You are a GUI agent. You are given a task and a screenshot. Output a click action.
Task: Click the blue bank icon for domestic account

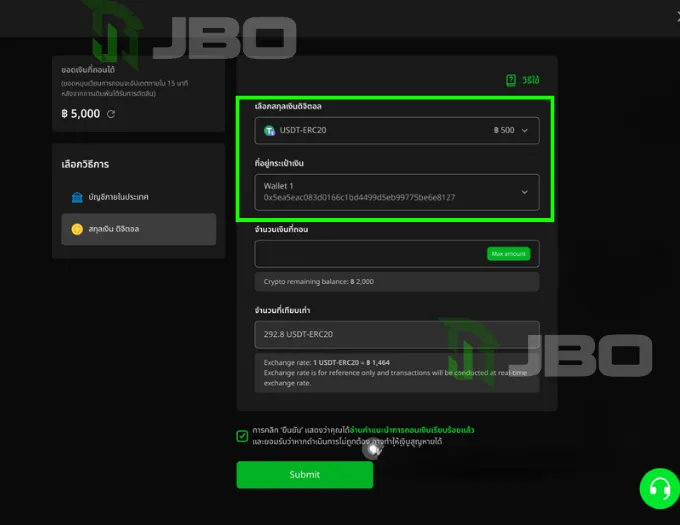click(x=77, y=197)
